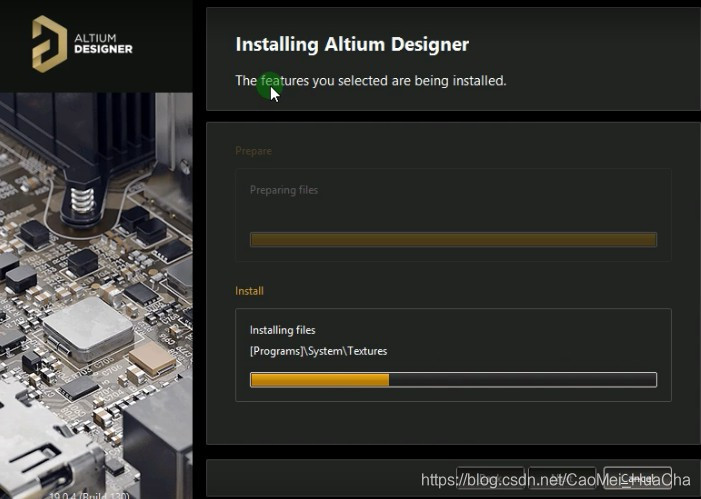Click the '[Programs]\System\Textures' path text
Viewport: 701px width, 499px height.
[318, 351]
